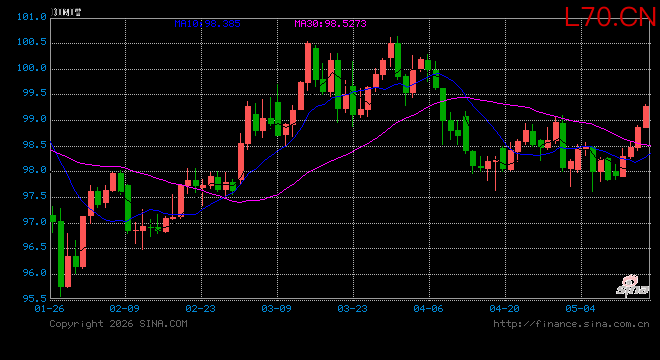Click the 04-20 date label
The height and width of the screenshot is (360, 660).
pyautogui.click(x=505, y=309)
